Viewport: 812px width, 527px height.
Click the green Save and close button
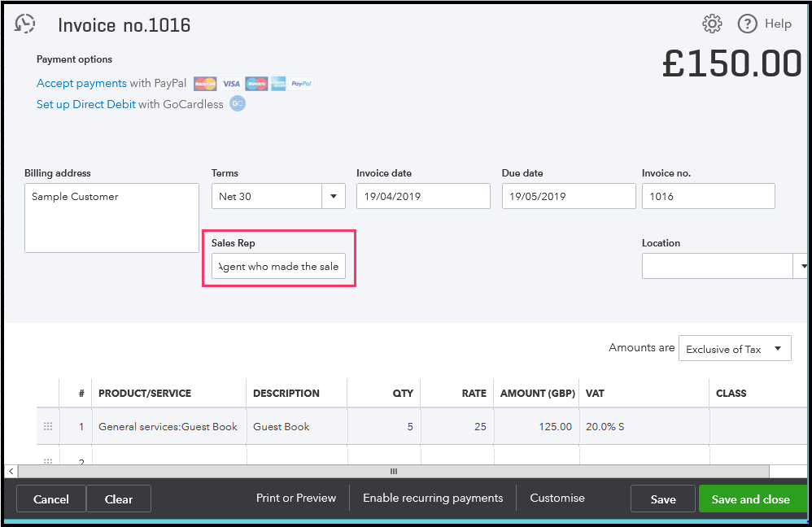(751, 499)
